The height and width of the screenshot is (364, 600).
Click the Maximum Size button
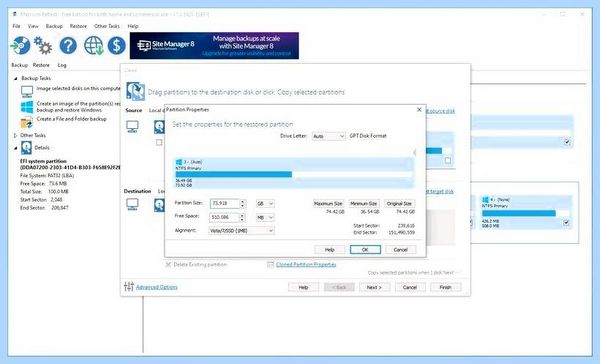[x=328, y=204]
